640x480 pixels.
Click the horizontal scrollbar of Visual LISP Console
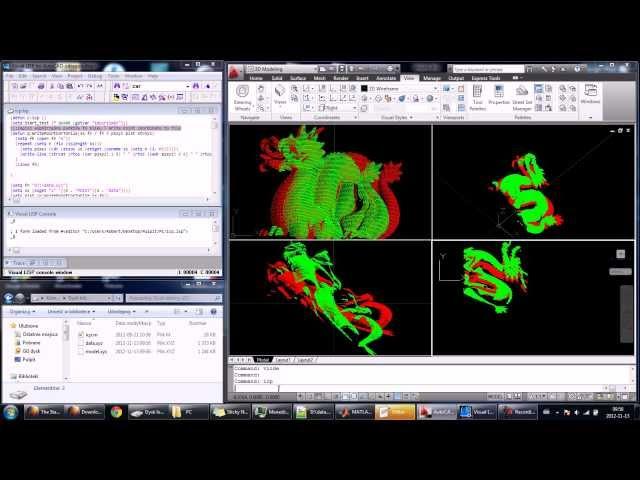(x=110, y=250)
